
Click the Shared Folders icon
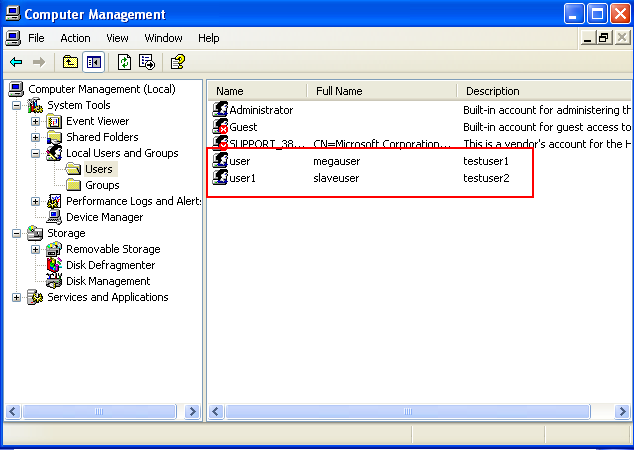pyautogui.click(x=54, y=137)
